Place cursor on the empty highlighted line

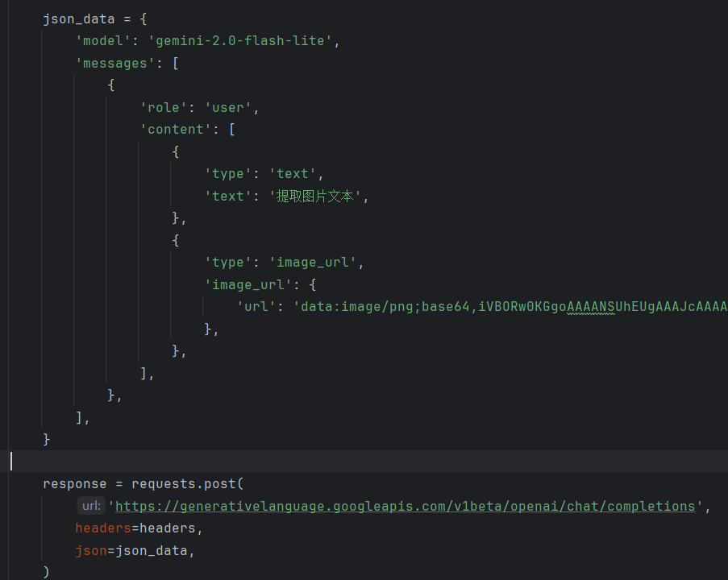pyautogui.click(x=364, y=462)
